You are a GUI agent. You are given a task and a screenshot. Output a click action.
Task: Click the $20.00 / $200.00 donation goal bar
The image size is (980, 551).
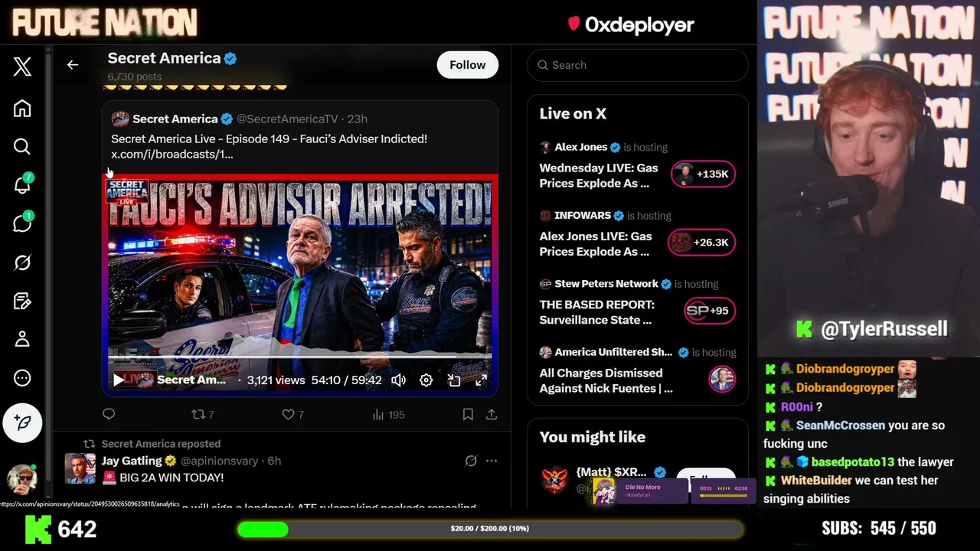coord(490,529)
